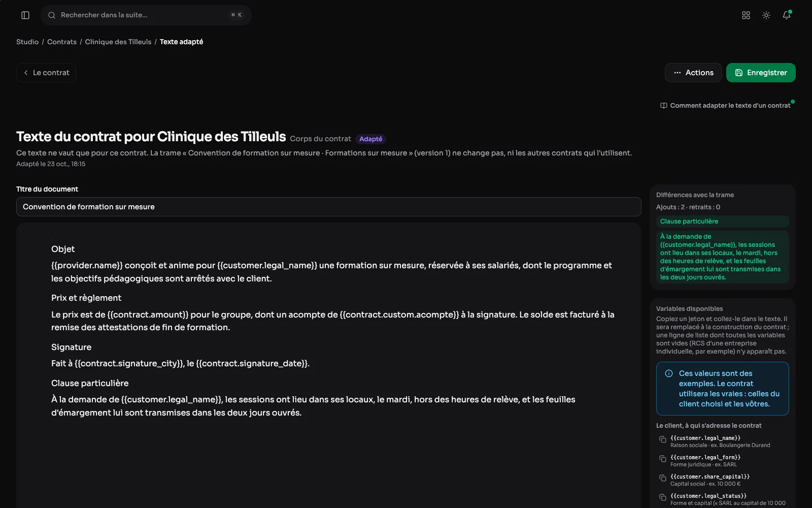
Task: Click the 'Ajouts : 2 · retraits : 0' summary
Action: click(x=688, y=207)
